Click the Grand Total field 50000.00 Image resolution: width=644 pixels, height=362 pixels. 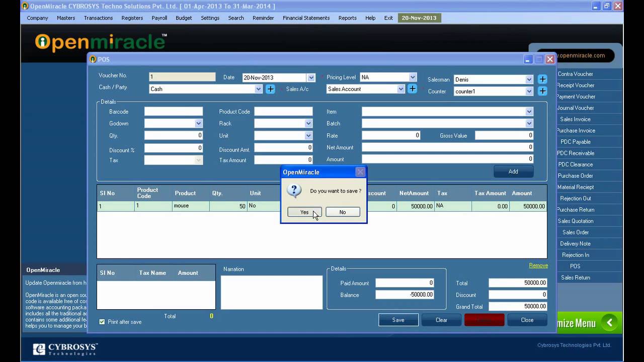point(518,306)
